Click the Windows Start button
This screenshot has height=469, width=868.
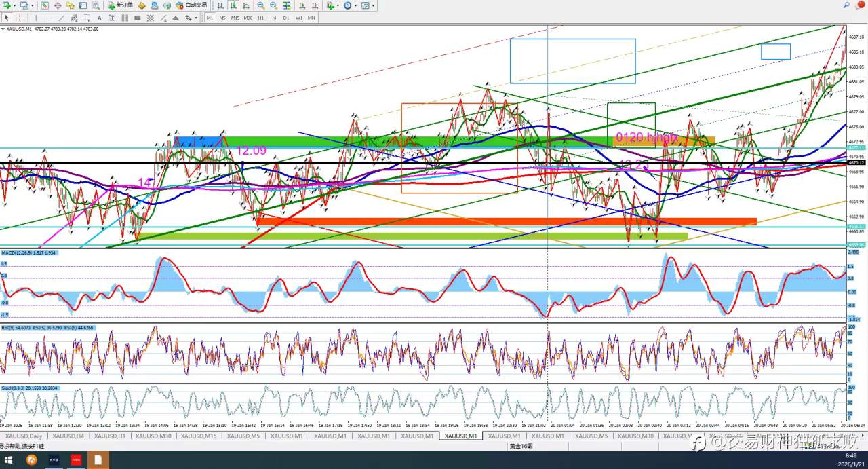coord(9,460)
